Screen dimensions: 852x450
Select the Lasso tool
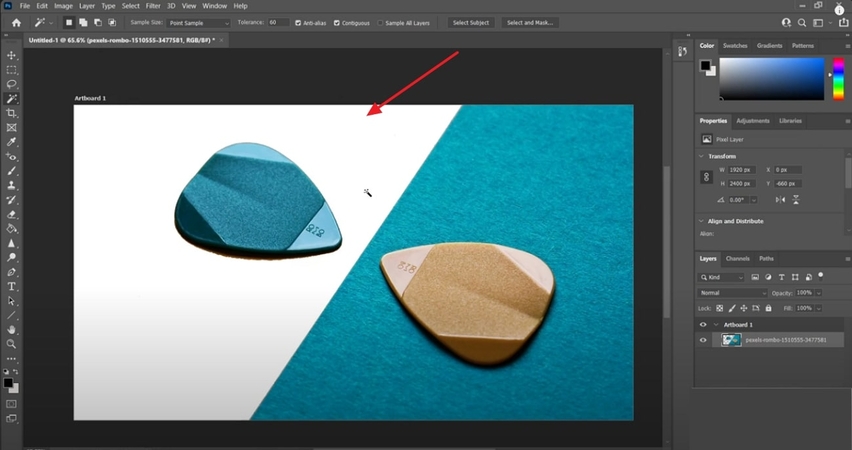12,85
